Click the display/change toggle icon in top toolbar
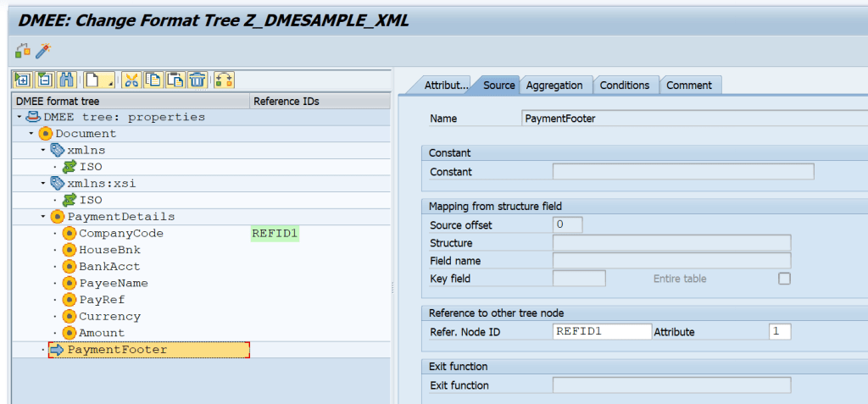 coord(22,51)
